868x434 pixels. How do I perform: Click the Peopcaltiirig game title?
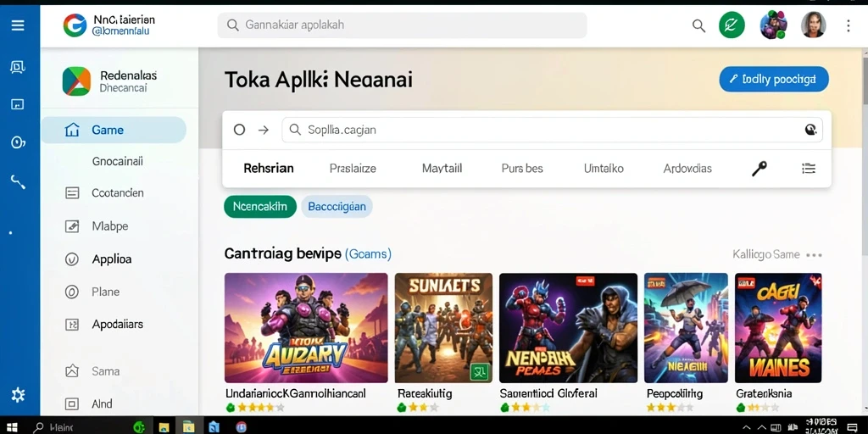pyautogui.click(x=674, y=393)
